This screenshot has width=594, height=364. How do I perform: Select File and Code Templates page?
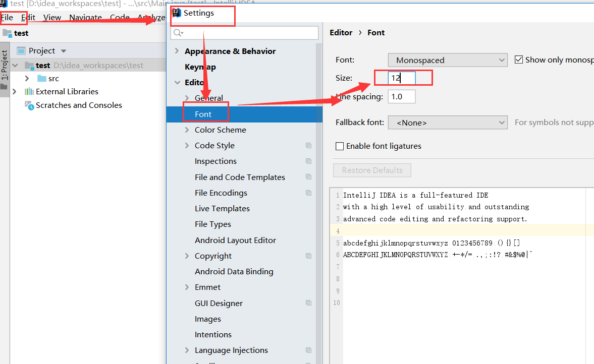tap(240, 177)
